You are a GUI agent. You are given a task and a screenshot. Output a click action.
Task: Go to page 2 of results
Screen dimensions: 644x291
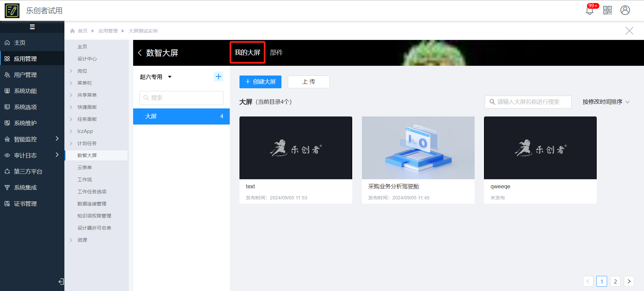click(x=615, y=281)
